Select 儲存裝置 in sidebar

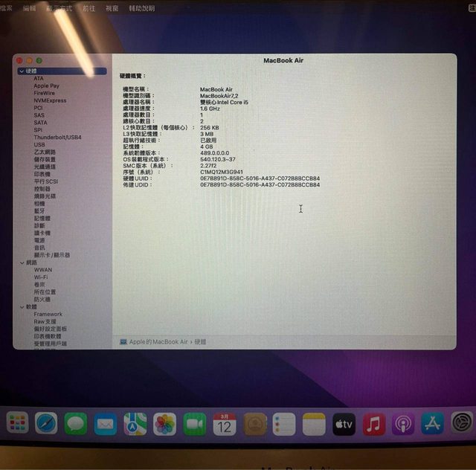pyautogui.click(x=45, y=159)
